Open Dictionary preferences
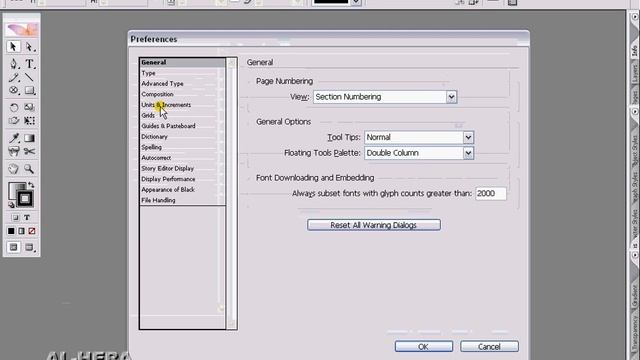The height and width of the screenshot is (360, 640). pos(182,137)
